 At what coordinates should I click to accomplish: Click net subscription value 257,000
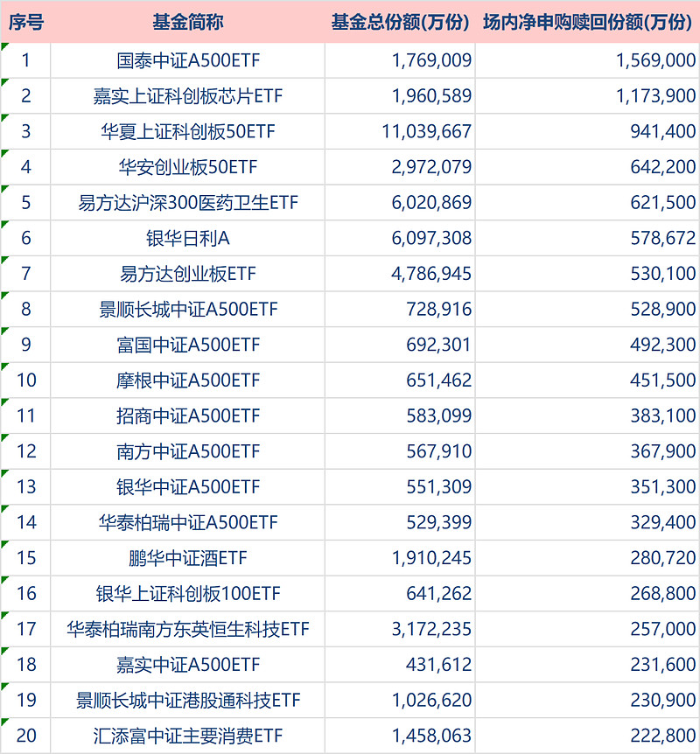coord(663,630)
